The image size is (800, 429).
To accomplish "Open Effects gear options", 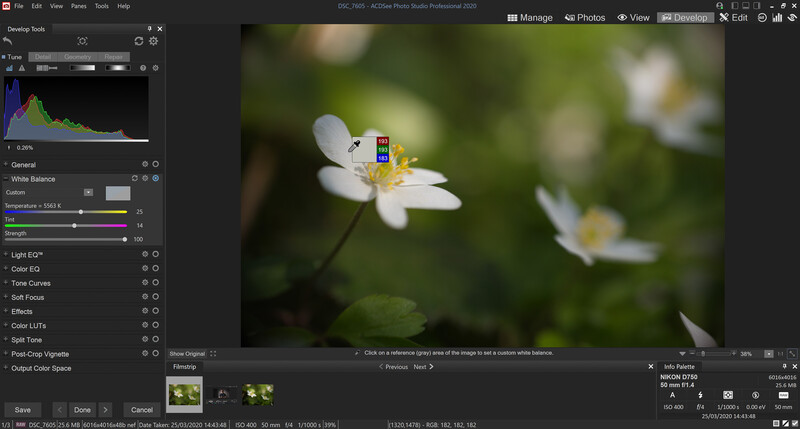I will click(145, 311).
